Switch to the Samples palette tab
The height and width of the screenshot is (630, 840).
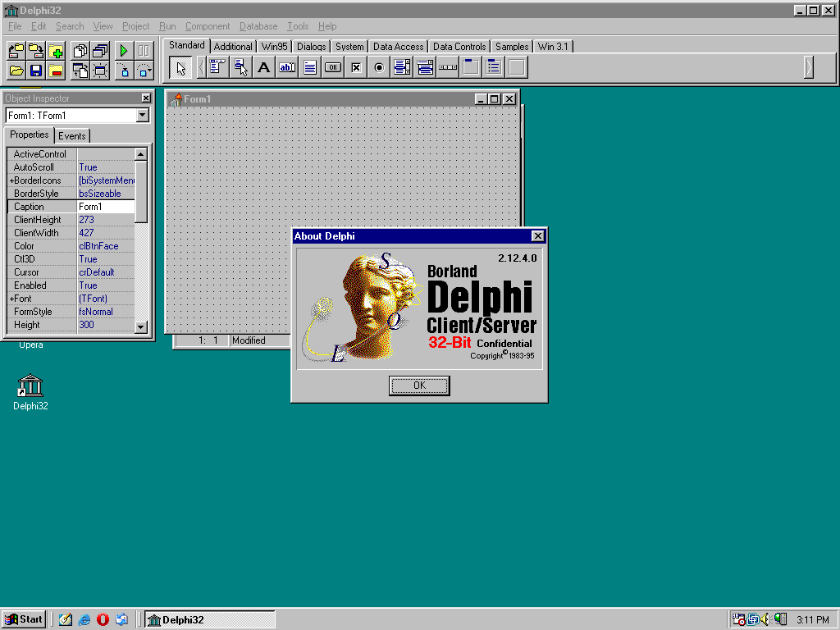tap(512, 47)
